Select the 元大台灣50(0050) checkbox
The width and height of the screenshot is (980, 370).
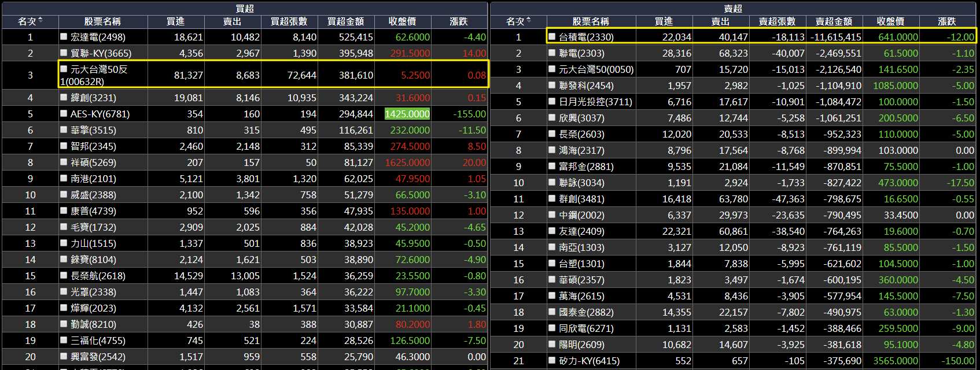tap(552, 69)
